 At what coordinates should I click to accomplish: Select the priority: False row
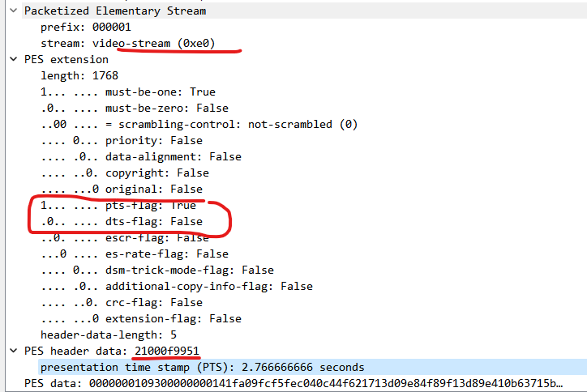(122, 140)
